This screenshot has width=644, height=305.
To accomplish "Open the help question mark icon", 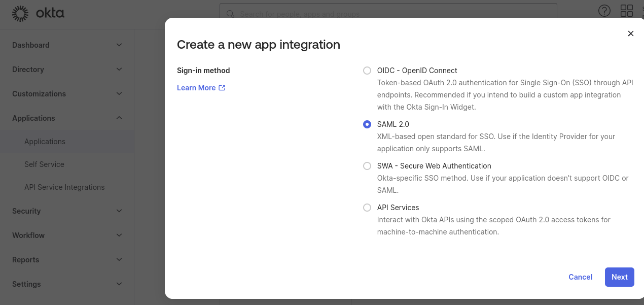I will 604,11.
